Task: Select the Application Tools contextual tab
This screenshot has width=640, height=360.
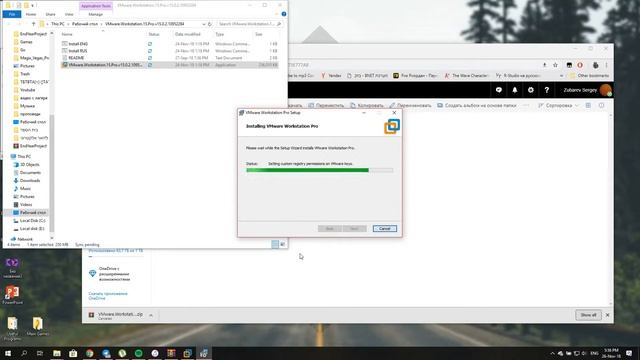Action: pos(96,6)
